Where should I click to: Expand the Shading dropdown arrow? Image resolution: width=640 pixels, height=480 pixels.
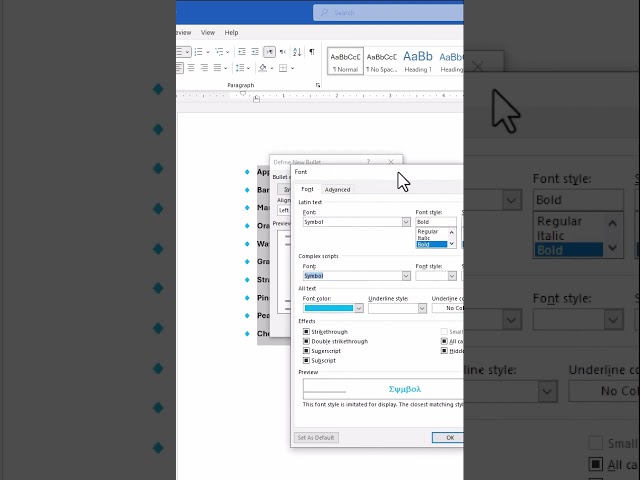(271, 68)
